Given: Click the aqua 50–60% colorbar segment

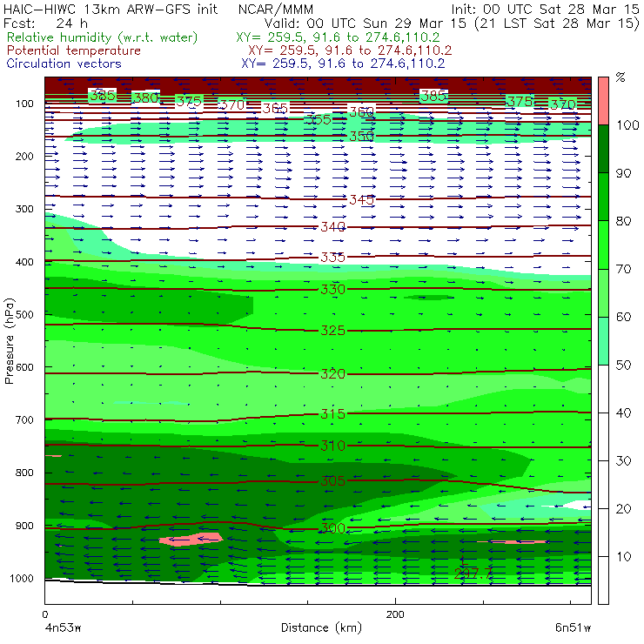Looking at the screenshot, I should tap(603, 340).
